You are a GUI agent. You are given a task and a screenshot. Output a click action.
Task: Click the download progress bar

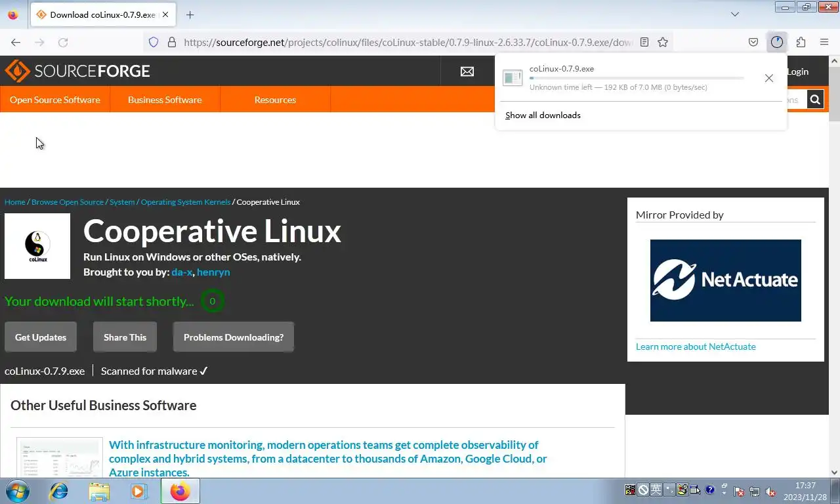pos(637,78)
